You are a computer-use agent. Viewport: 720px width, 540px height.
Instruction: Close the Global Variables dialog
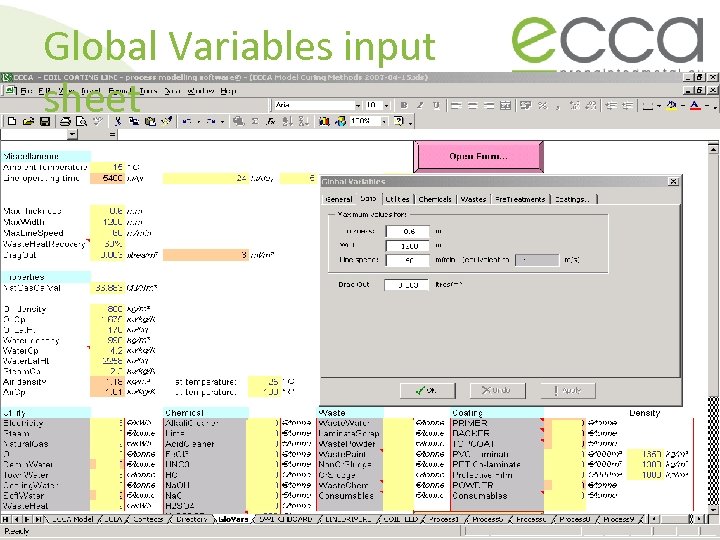pyautogui.click(x=673, y=181)
